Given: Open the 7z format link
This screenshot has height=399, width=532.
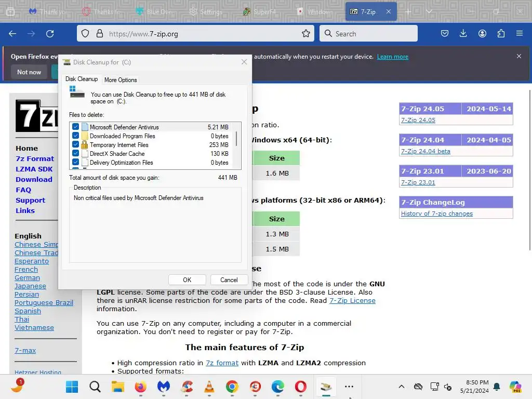Looking at the screenshot, I should click(222, 363).
